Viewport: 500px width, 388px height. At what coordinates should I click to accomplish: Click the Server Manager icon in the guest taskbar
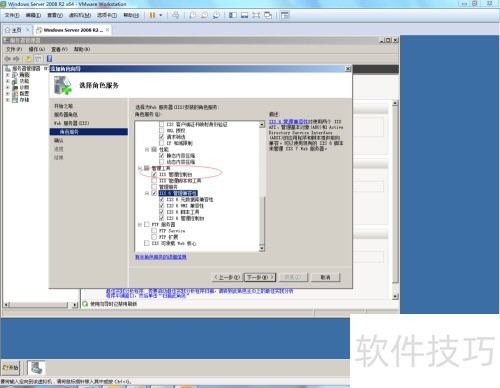(36, 368)
